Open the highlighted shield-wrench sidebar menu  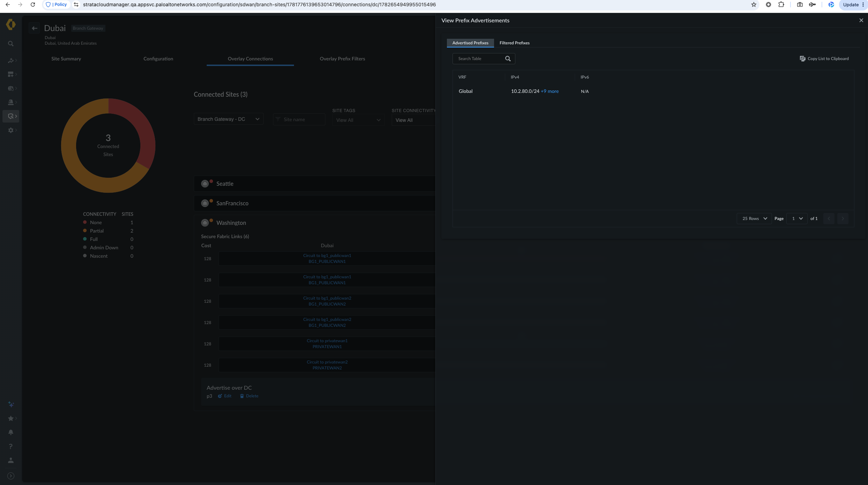pos(11,116)
